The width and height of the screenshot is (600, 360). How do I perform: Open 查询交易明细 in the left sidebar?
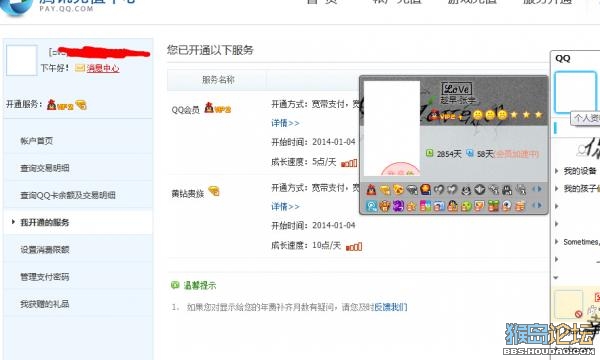tap(45, 168)
